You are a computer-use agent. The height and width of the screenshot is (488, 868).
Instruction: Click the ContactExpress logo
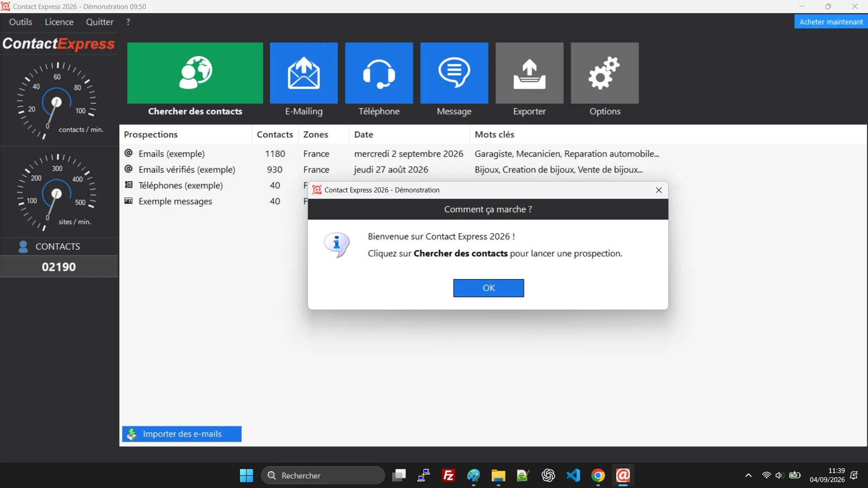(58, 44)
